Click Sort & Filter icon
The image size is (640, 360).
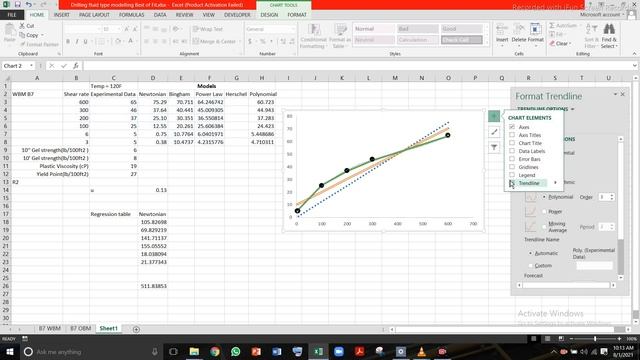[591, 36]
